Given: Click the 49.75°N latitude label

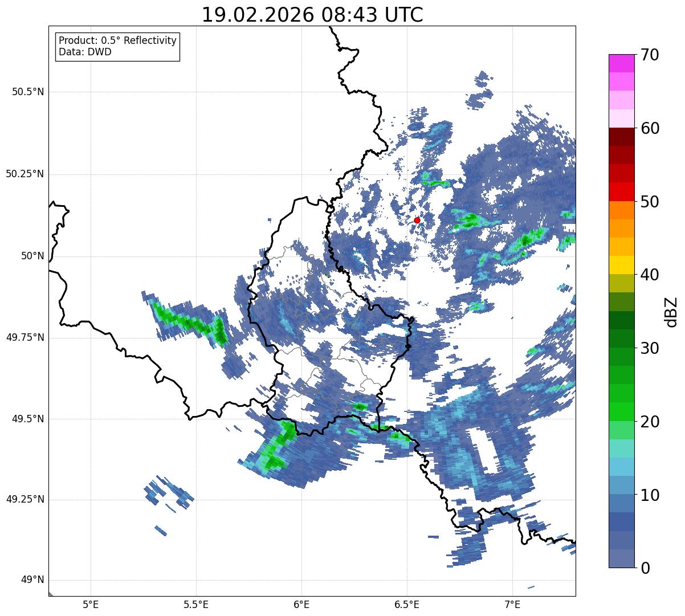Looking at the screenshot, I should point(25,337).
